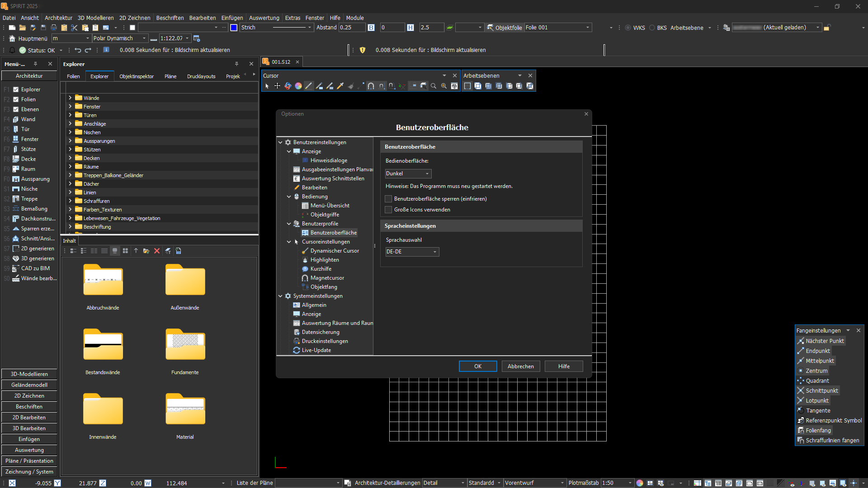Switch to the Objektinspektor tab

coord(137,76)
